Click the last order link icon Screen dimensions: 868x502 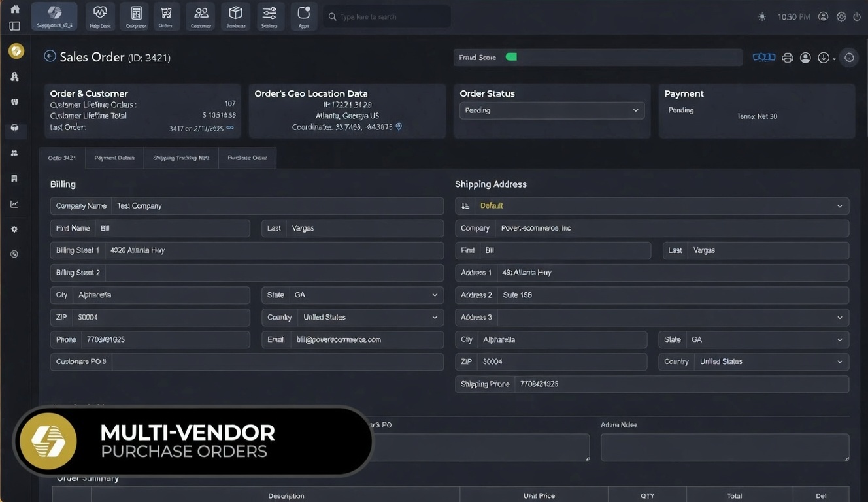point(230,128)
